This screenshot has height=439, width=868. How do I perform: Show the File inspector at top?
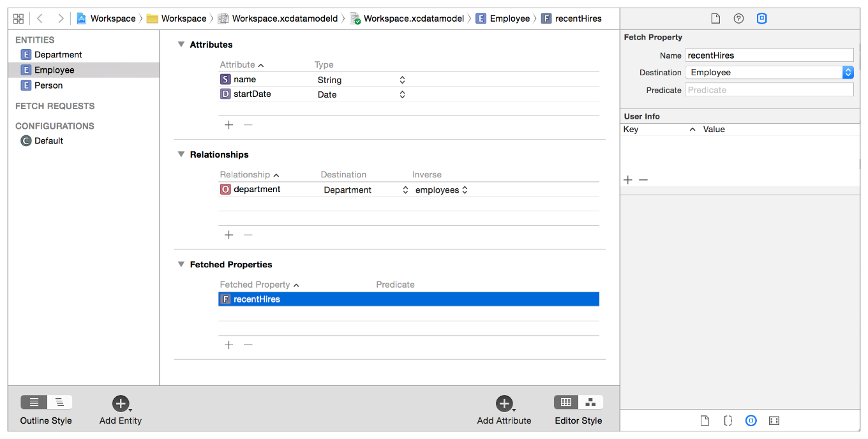[x=715, y=19]
